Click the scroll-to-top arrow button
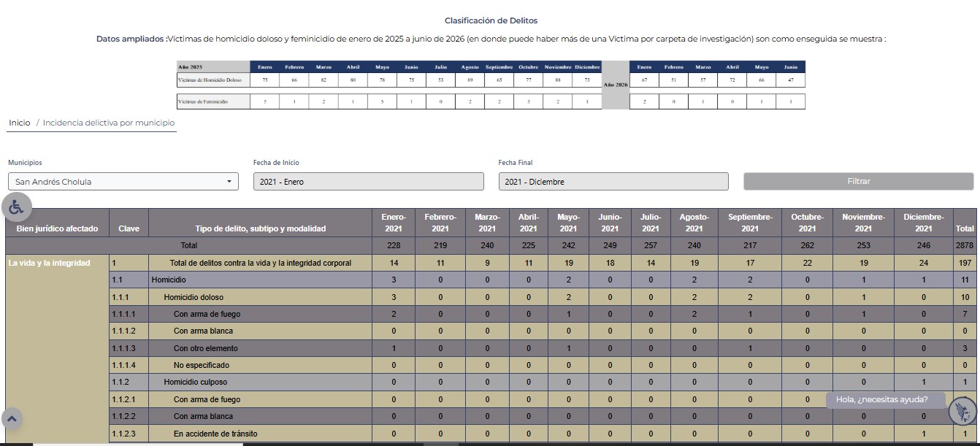Viewport: 980px width, 446px height. coord(12,419)
